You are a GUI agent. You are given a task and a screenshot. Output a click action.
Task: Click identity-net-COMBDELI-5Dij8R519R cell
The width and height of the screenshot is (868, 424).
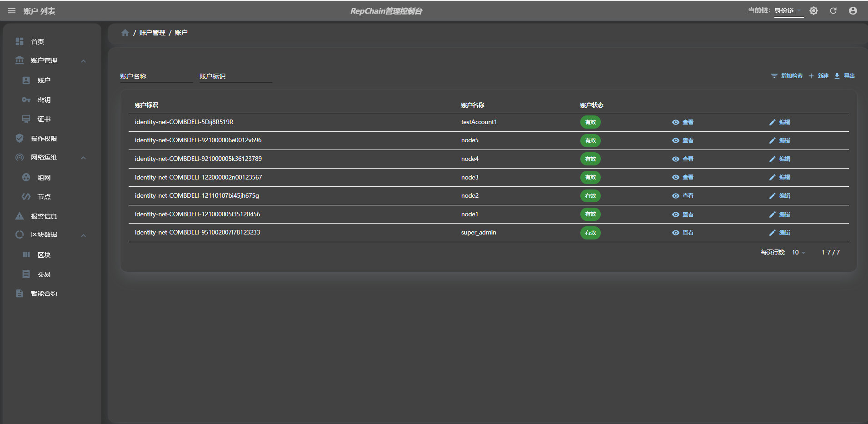click(x=184, y=122)
